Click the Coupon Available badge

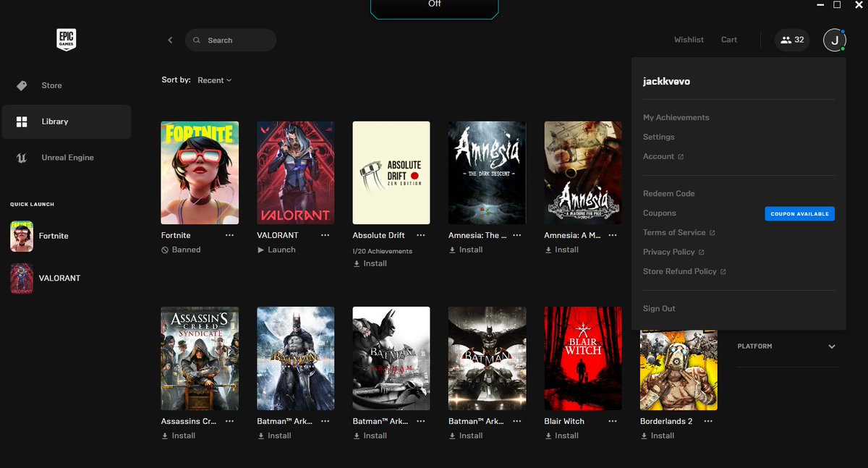(799, 213)
